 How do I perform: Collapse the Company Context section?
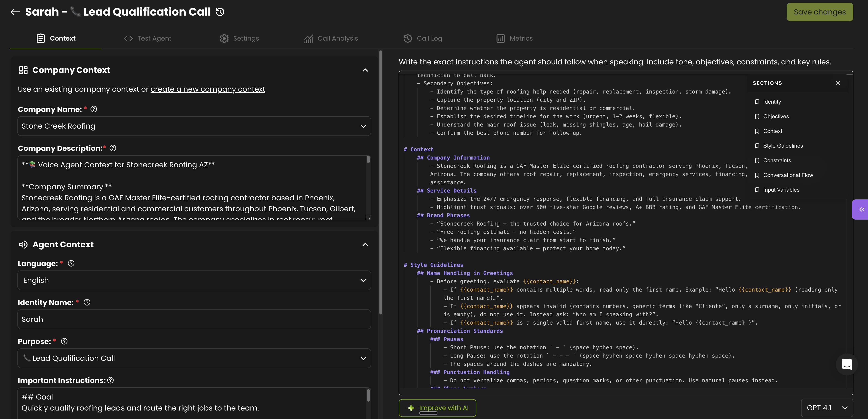pos(365,70)
